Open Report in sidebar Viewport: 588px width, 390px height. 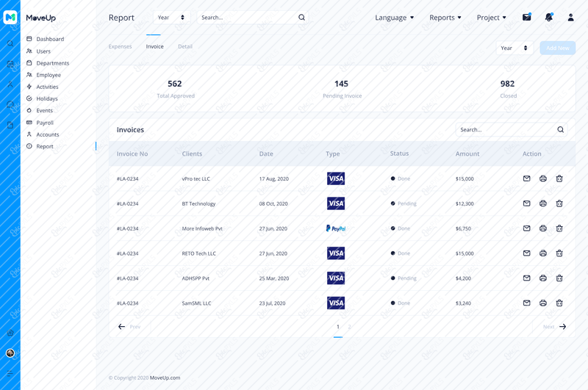40,146
